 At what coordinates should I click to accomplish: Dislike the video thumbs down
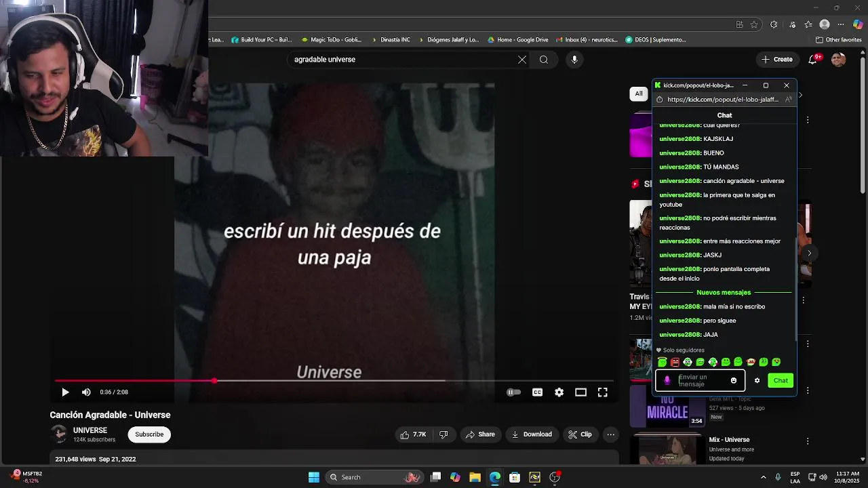443,434
